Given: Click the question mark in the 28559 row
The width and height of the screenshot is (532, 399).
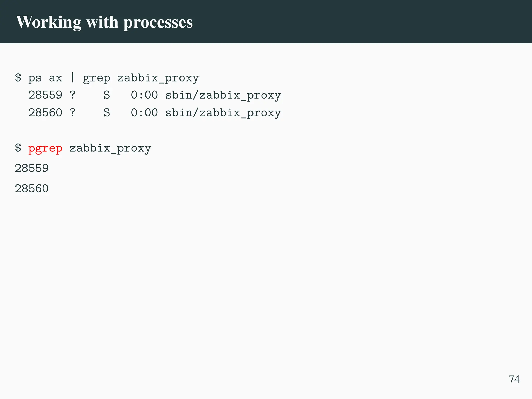Looking at the screenshot, I should pos(73,95).
